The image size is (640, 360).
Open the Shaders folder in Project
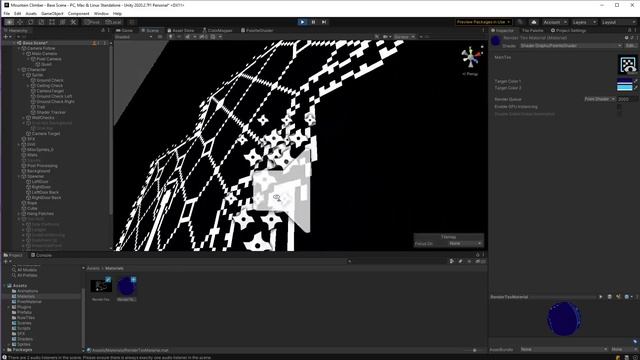tap(25, 339)
